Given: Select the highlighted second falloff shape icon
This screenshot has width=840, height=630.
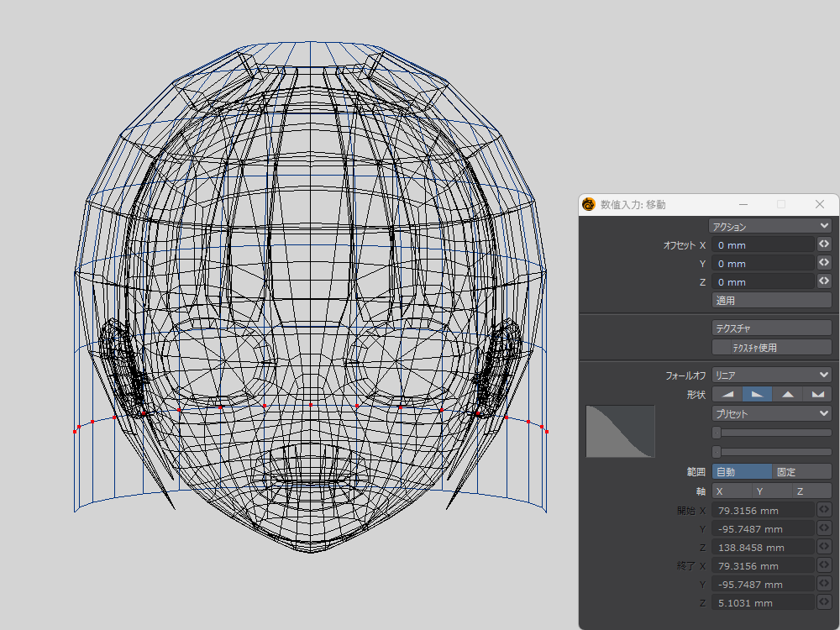Looking at the screenshot, I should point(757,394).
